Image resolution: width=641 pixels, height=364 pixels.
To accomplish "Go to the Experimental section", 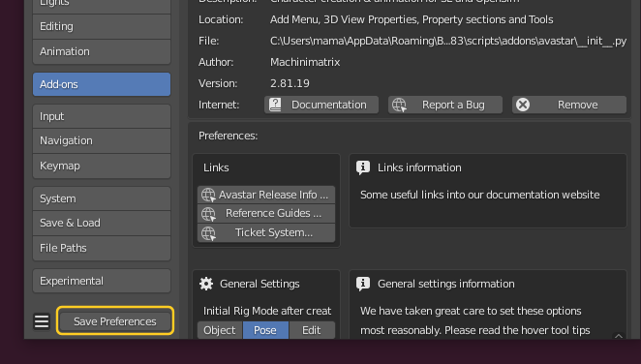I will click(102, 281).
